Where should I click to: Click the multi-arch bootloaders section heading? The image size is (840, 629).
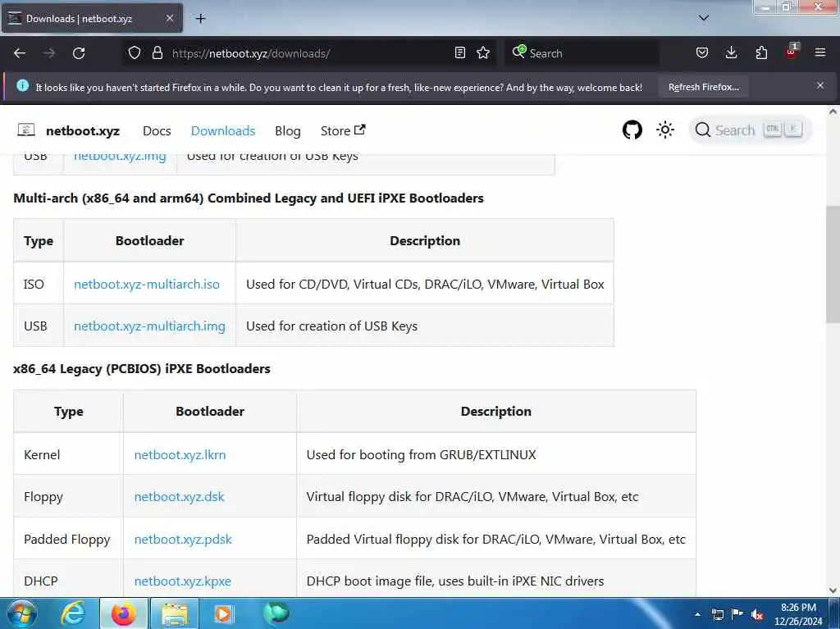pyautogui.click(x=248, y=198)
